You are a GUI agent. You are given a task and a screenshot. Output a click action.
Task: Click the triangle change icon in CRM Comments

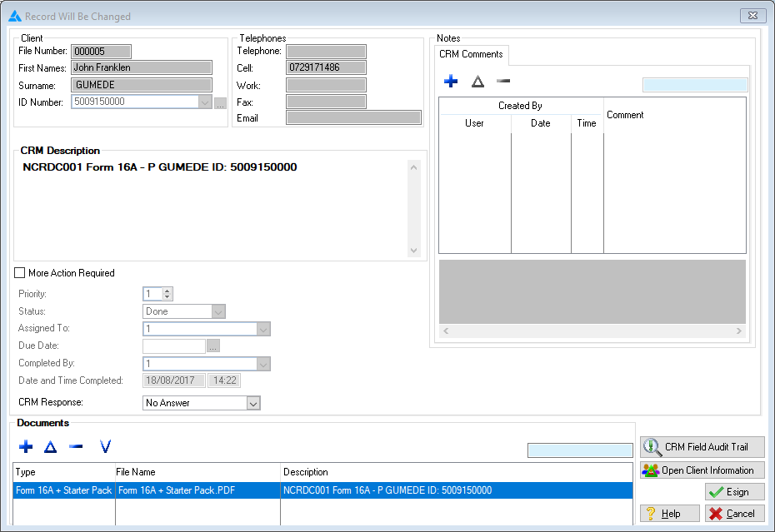[477, 82]
